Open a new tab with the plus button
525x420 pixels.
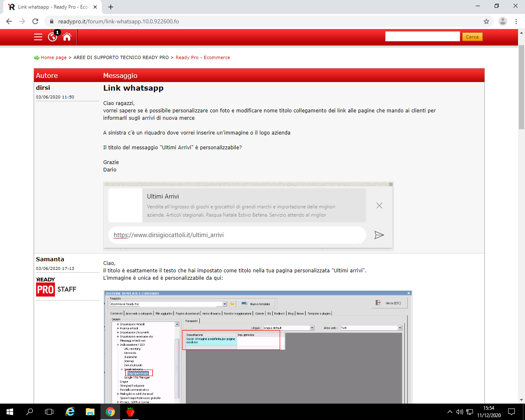click(111, 7)
